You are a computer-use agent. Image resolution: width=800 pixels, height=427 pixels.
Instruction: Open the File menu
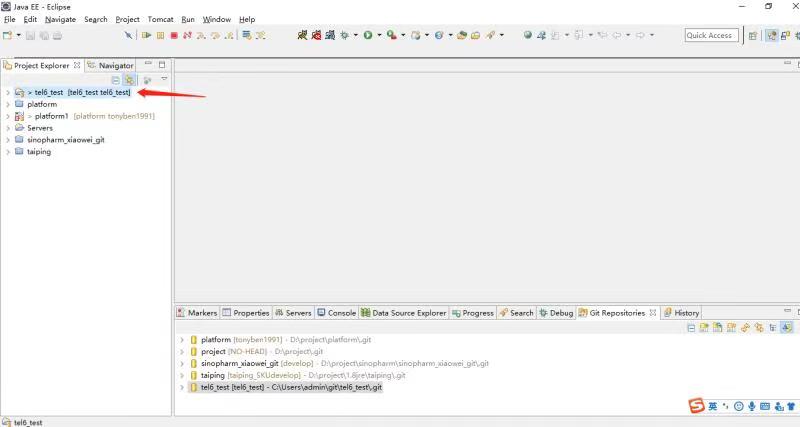pyautogui.click(x=10, y=19)
